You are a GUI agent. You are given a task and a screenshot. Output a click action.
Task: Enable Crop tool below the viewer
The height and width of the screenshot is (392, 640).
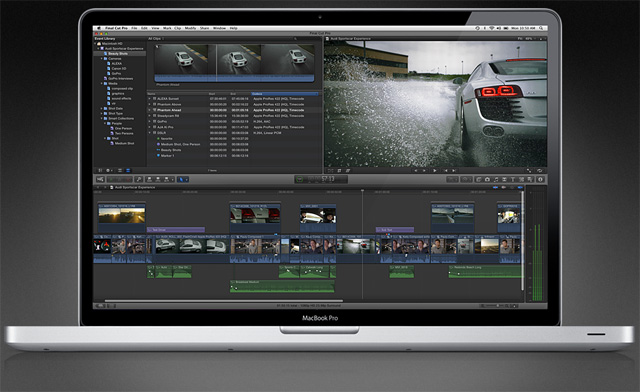click(339, 170)
